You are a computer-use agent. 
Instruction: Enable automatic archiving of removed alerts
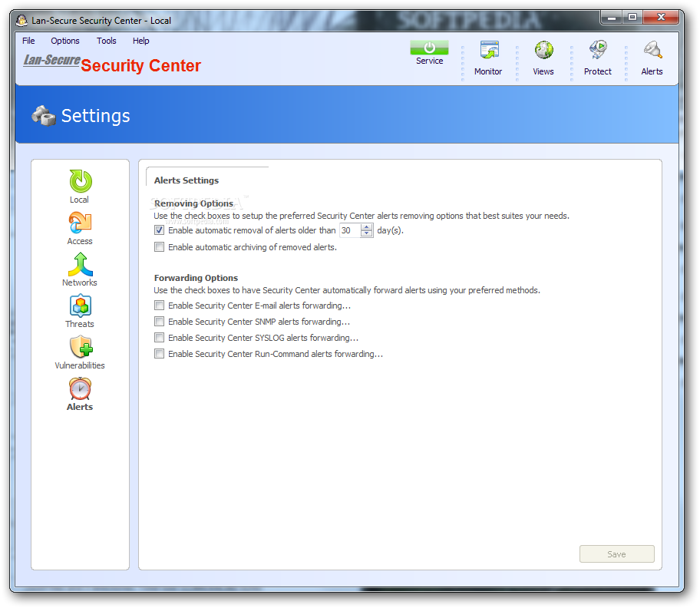tap(159, 247)
